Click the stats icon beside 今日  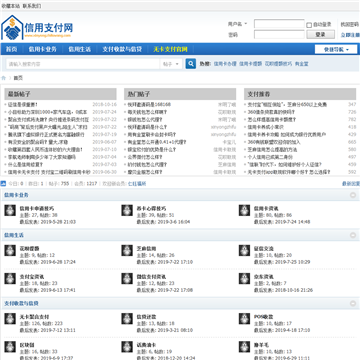pos(3,183)
